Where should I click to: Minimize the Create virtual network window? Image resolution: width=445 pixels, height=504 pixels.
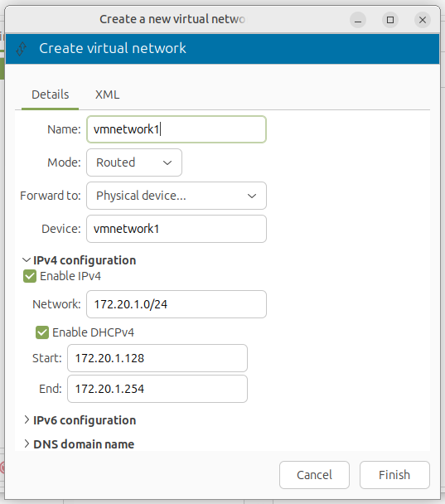(x=358, y=20)
